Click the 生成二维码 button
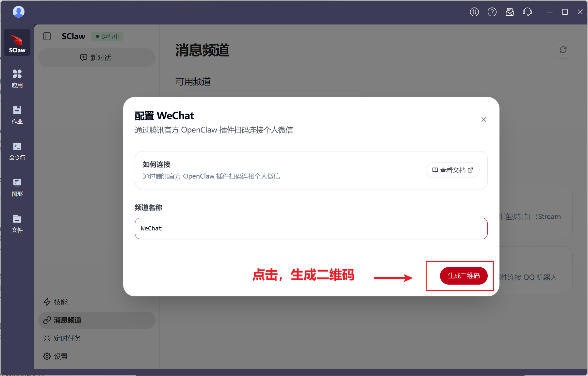588x376 pixels. pos(464,276)
